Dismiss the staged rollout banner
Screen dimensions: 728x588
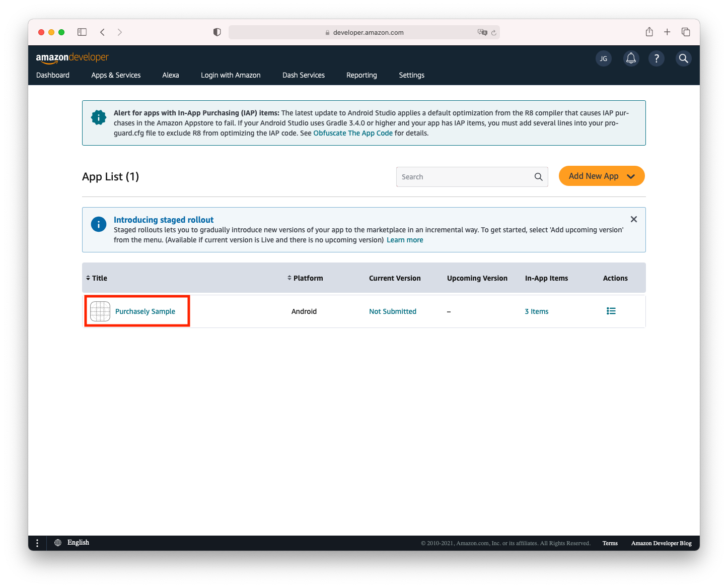634,219
